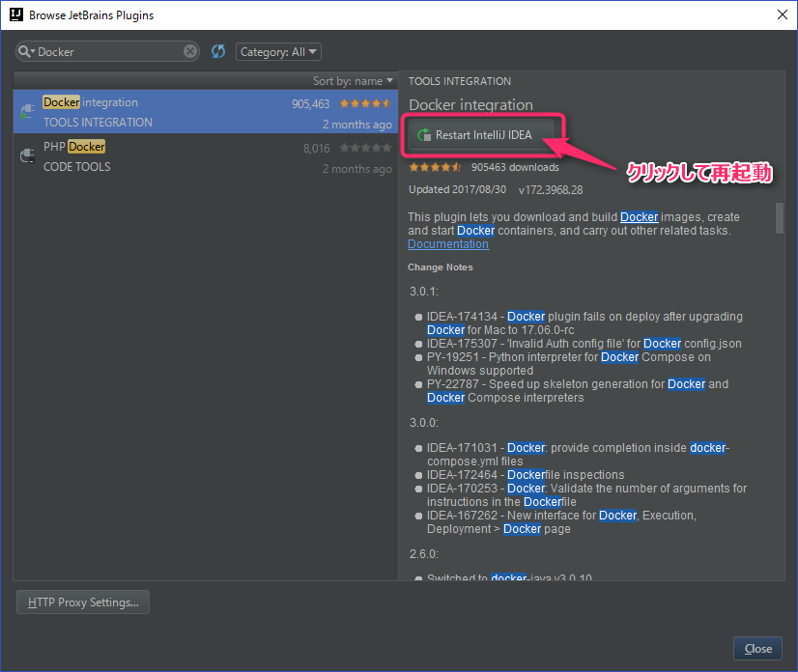Screen dimensions: 798x672
Task: Select the PHP Docker plugin row
Action: click(206, 155)
